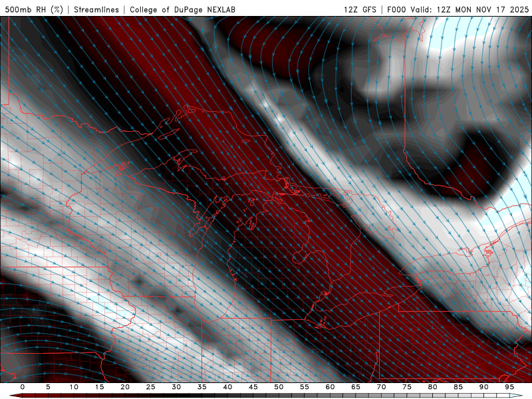Click colorbar tick label "10"

point(74,387)
